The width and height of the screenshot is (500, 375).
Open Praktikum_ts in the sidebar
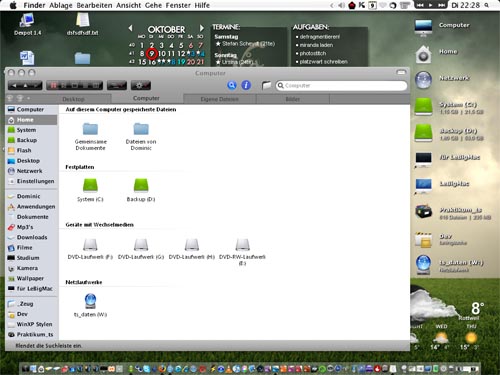[x=31, y=334]
